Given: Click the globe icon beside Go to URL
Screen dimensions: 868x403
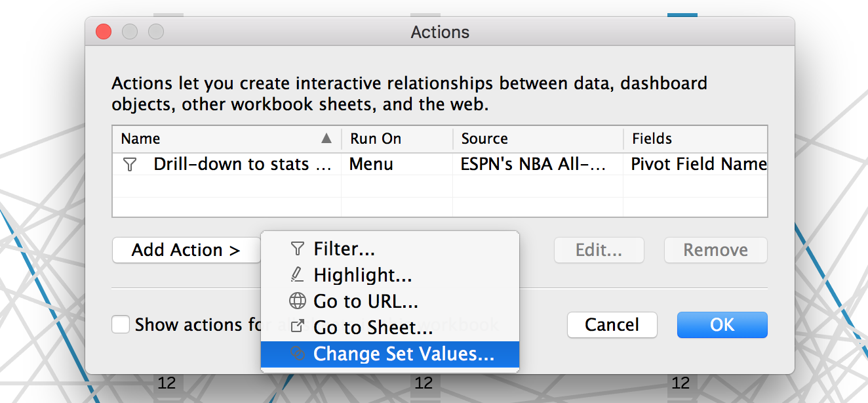Looking at the screenshot, I should [x=297, y=301].
